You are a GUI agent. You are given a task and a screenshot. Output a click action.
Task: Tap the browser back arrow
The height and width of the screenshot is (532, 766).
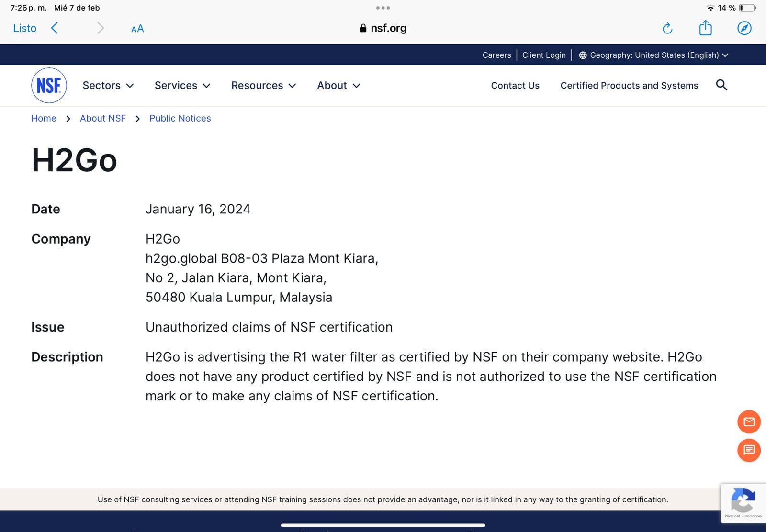click(x=55, y=28)
